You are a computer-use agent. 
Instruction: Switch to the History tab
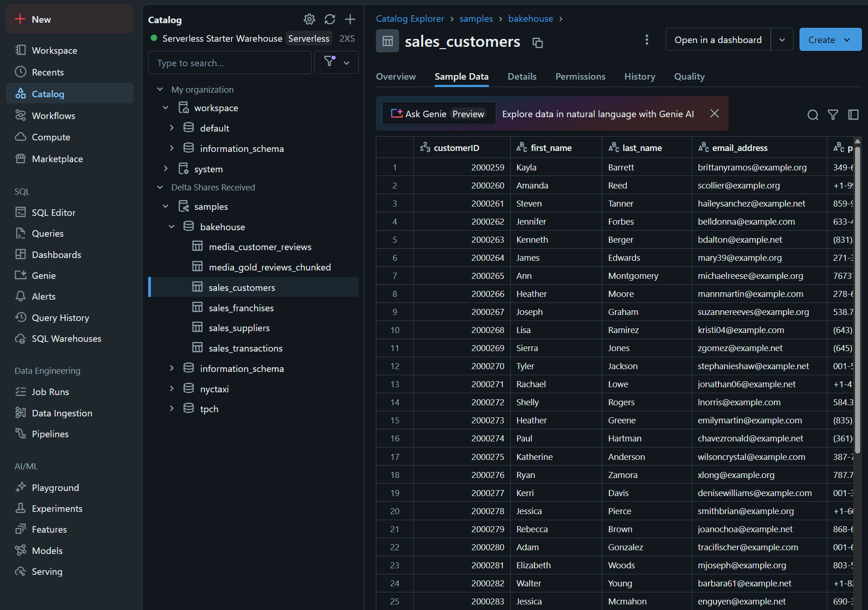pos(640,76)
